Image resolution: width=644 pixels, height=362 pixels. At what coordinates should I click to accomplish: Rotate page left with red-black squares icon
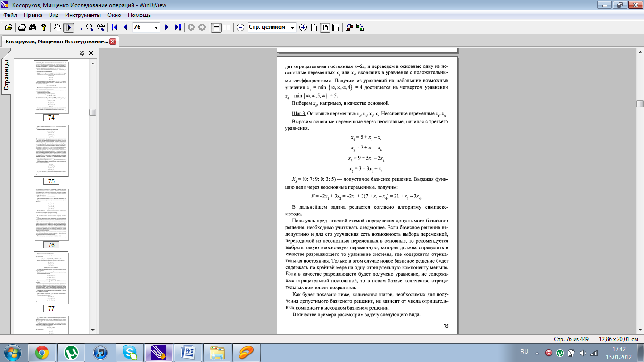(349, 27)
